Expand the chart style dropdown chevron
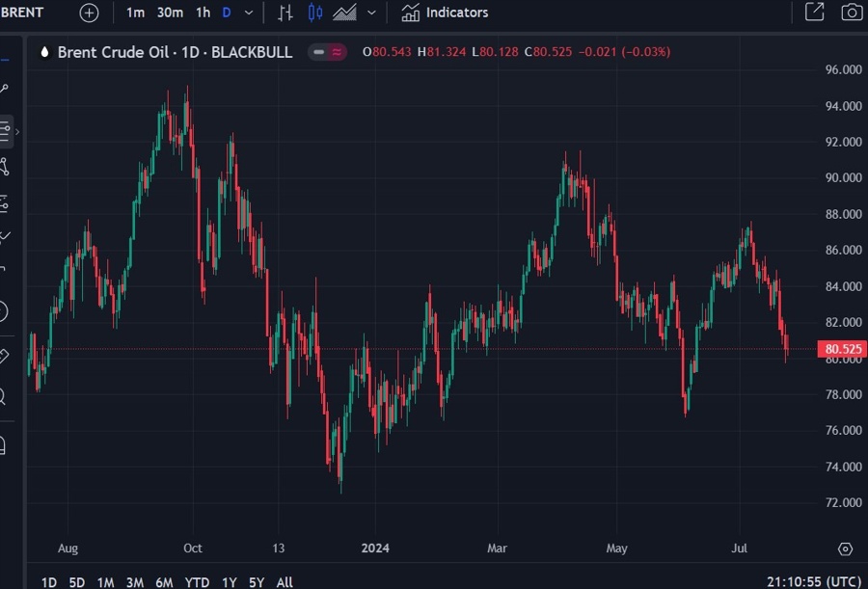Screen dimensions: 868x589 [371, 13]
